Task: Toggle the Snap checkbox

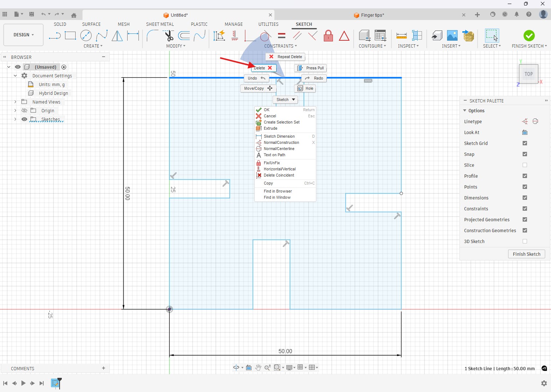Action: tap(525, 154)
